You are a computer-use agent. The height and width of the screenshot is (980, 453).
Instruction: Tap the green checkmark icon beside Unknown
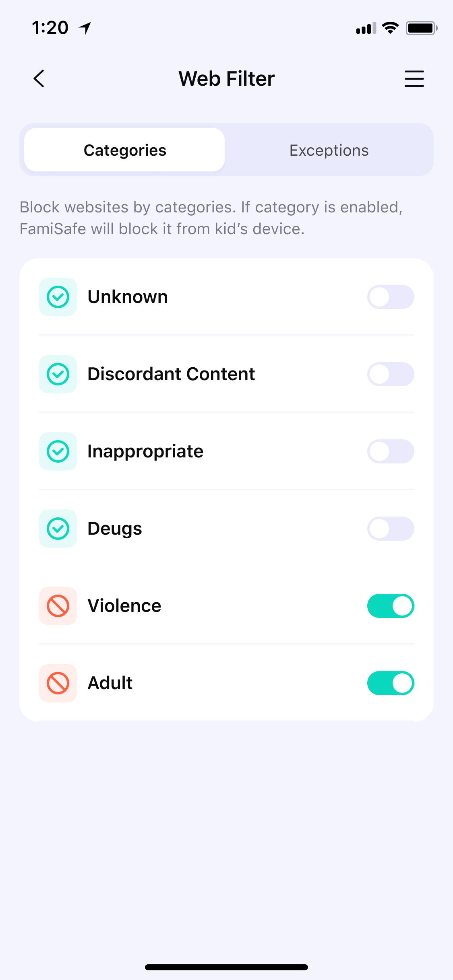click(x=58, y=297)
